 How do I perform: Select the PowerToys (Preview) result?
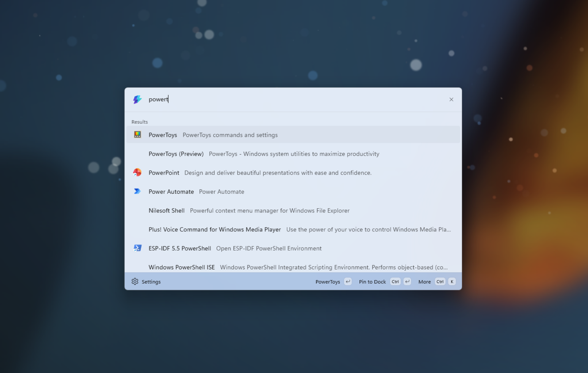point(293,154)
